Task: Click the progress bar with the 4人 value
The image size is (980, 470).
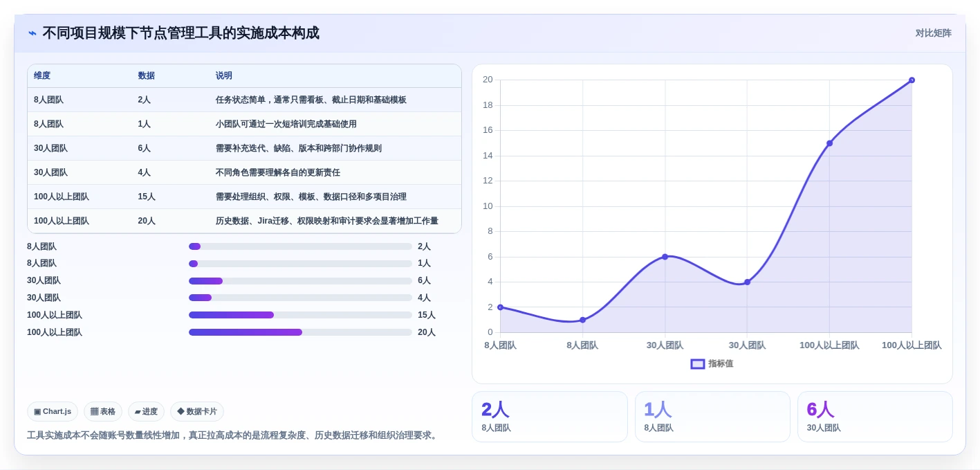Action: [300, 298]
